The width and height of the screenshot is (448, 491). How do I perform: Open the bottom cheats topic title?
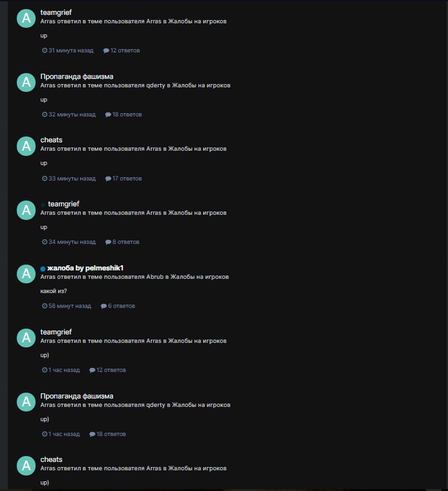51,460
